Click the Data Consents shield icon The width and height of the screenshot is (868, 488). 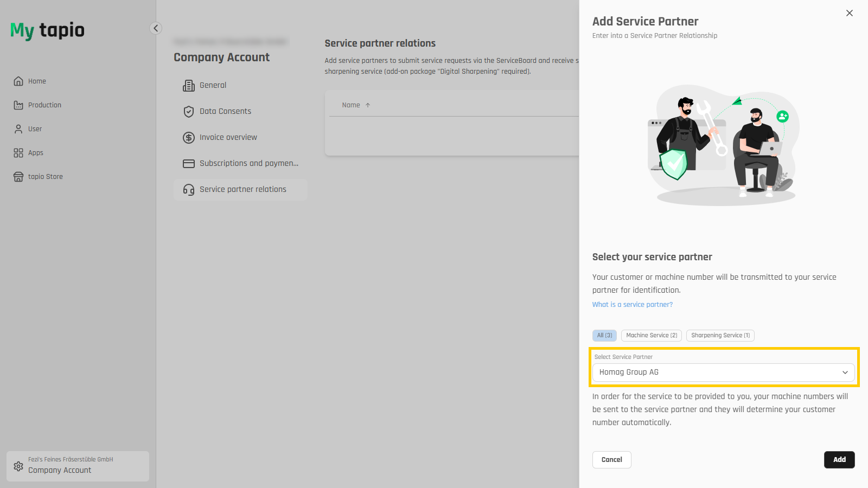click(x=189, y=112)
